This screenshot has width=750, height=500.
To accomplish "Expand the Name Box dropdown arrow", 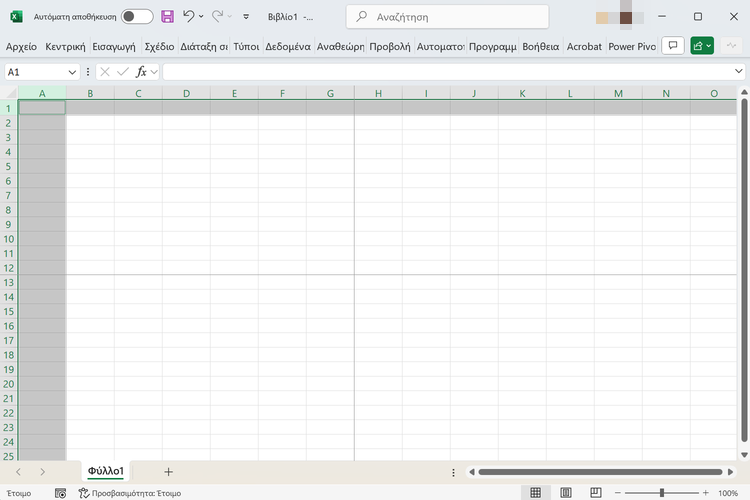I will coord(72,72).
